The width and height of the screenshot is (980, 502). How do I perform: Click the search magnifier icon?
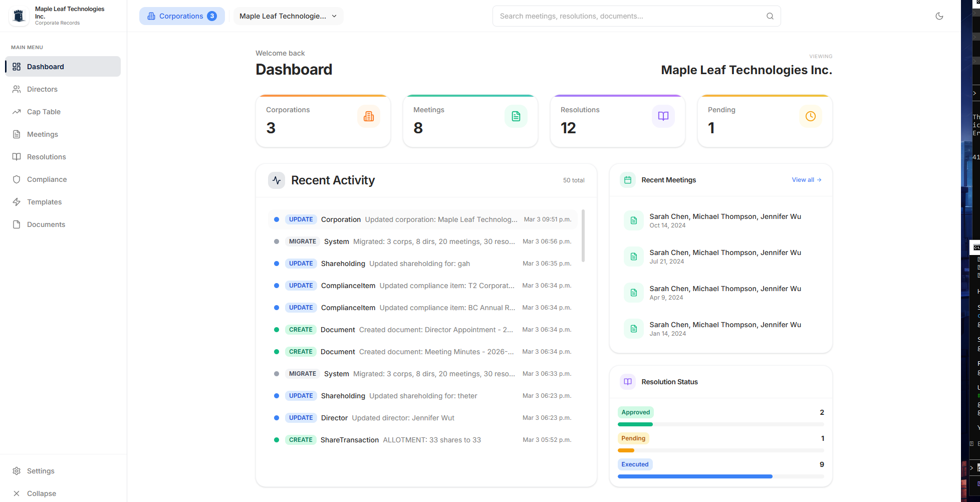point(770,16)
